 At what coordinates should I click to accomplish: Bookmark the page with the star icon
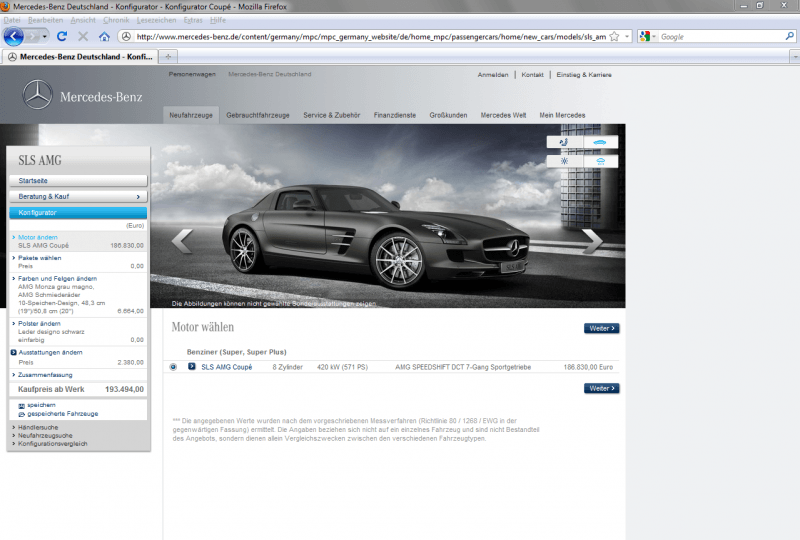(614, 36)
